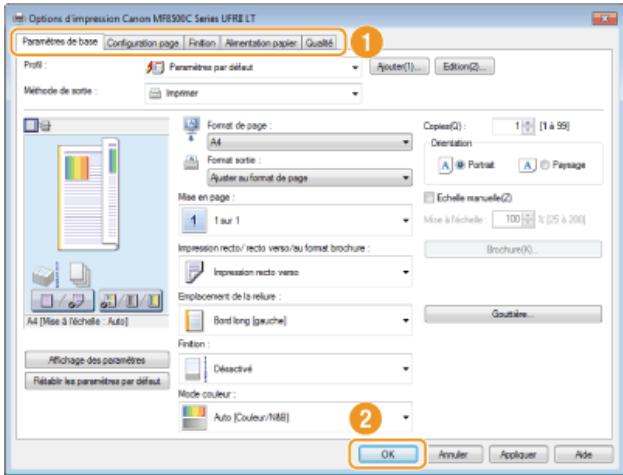Click the Edition(2)... button
Viewport: 623px width, 475px height.
pyautogui.click(x=464, y=67)
